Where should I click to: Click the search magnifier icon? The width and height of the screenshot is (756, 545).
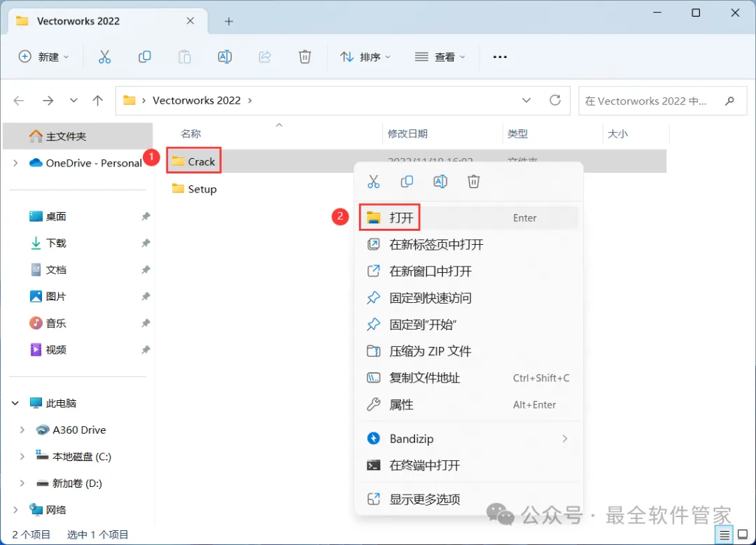coord(729,101)
